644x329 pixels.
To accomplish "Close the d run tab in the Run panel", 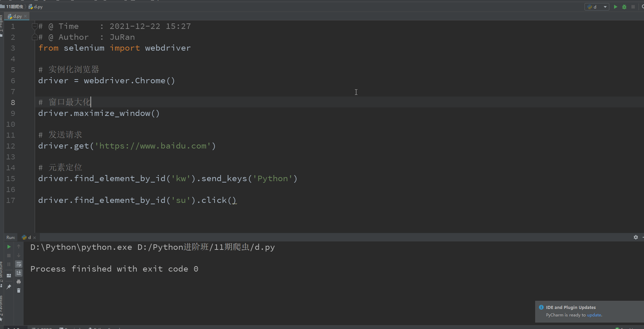I will (x=34, y=238).
